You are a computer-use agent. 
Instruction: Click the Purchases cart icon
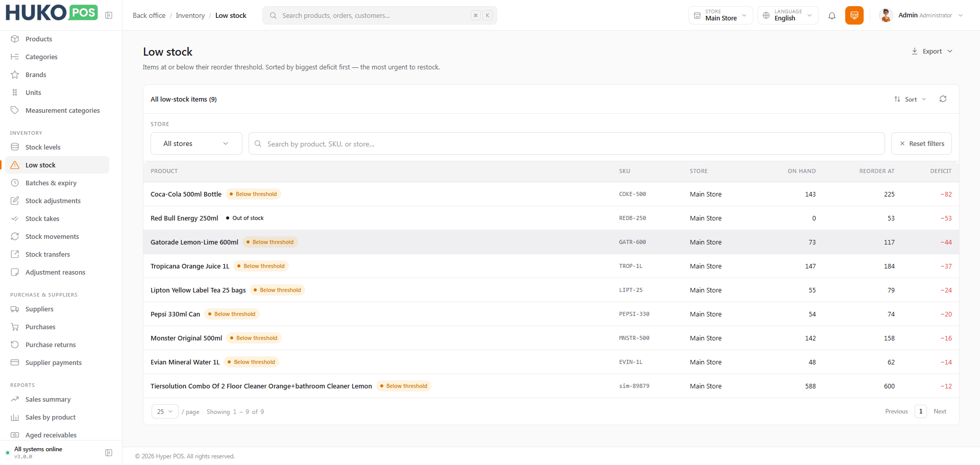point(15,327)
